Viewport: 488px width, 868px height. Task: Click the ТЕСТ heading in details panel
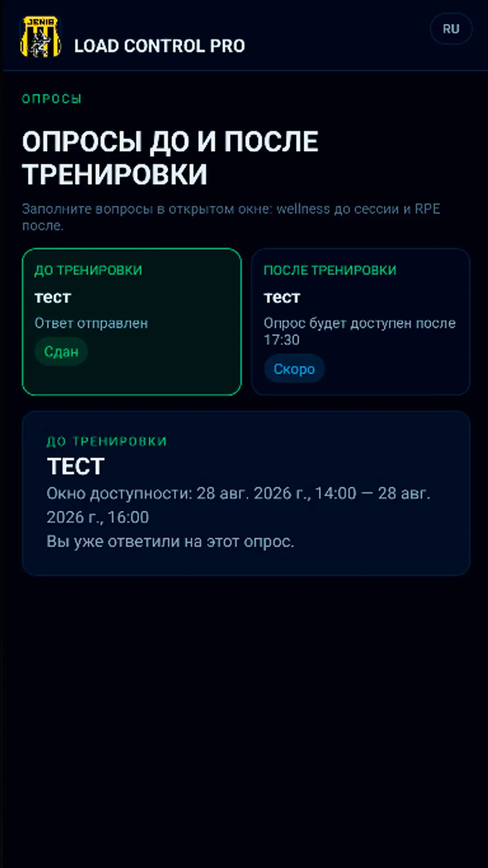pyautogui.click(x=76, y=466)
